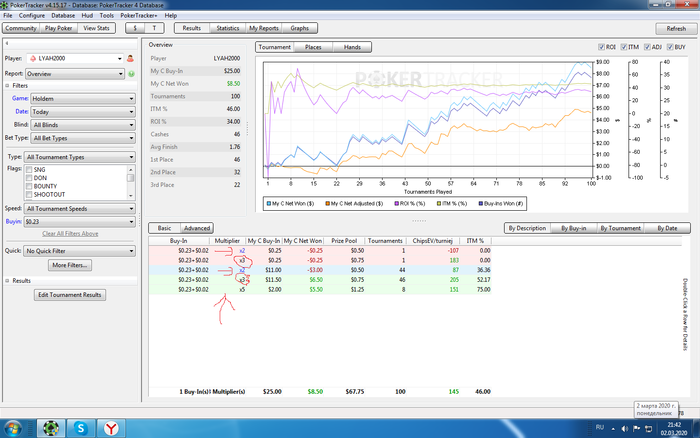Click the volume icon in system tray

[625, 429]
